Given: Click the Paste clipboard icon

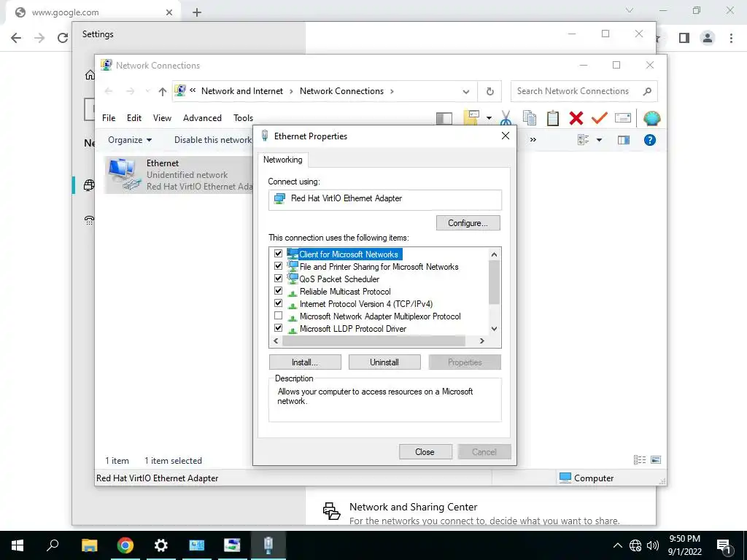Looking at the screenshot, I should [x=553, y=117].
